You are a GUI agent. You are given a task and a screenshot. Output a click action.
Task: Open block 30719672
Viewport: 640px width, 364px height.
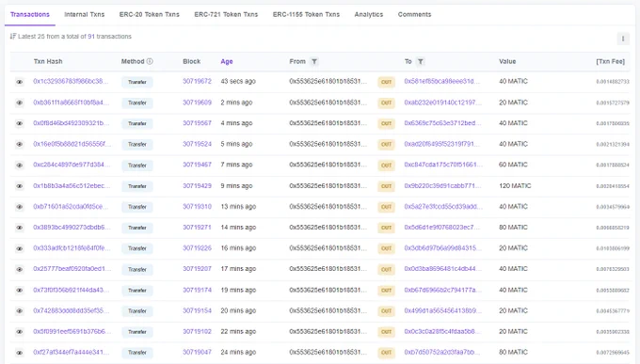tap(197, 81)
